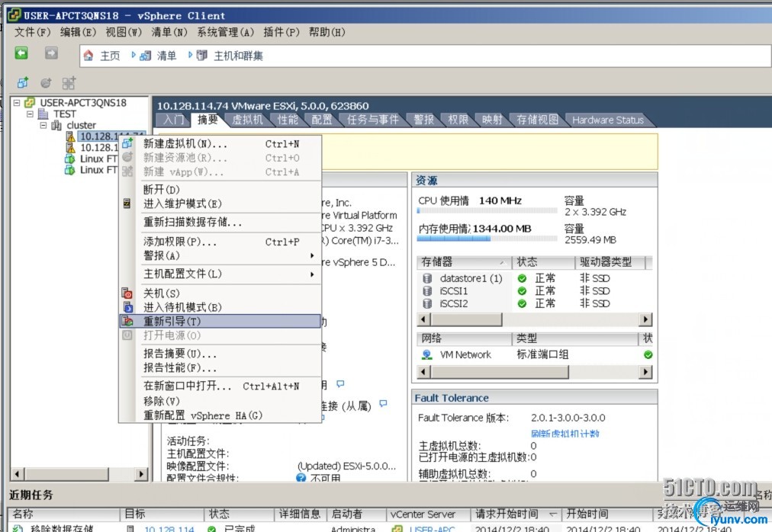
Task: Click the hosts and clusters icon in breadcrumb
Action: pos(202,56)
